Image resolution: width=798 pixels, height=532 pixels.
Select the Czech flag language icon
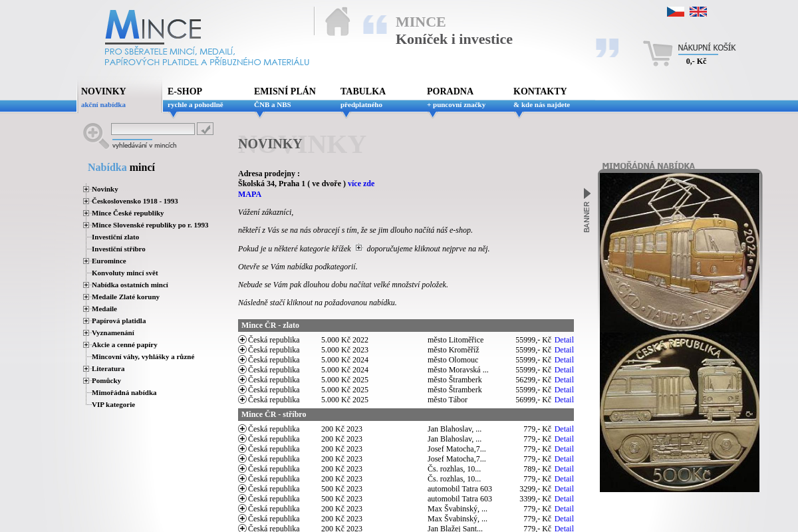coord(675,11)
